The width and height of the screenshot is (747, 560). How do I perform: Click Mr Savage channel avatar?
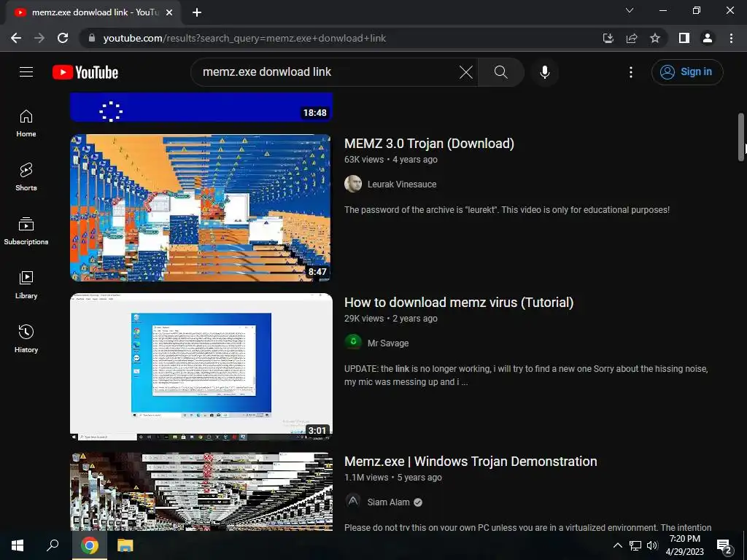[353, 343]
